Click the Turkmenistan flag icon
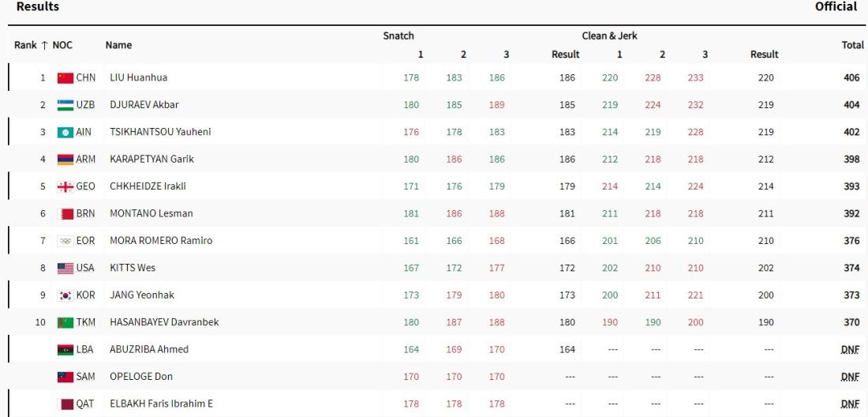The image size is (868, 417). point(65,322)
